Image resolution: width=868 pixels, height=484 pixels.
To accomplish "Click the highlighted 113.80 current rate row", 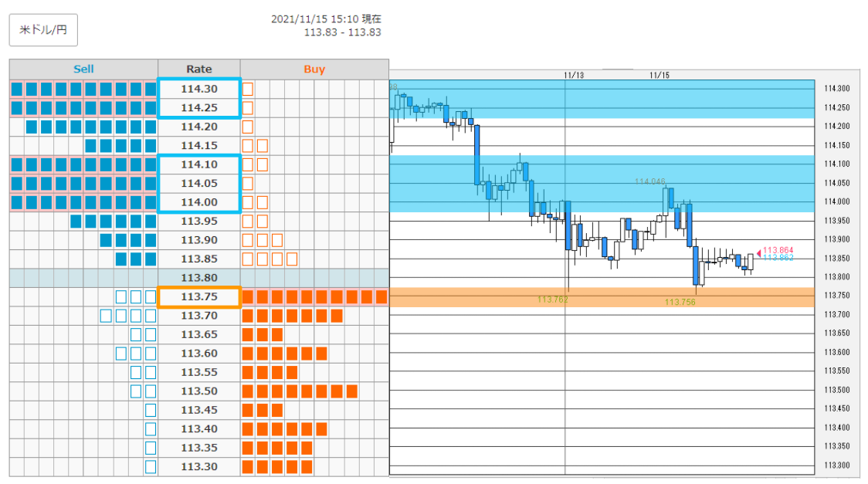I will (199, 278).
